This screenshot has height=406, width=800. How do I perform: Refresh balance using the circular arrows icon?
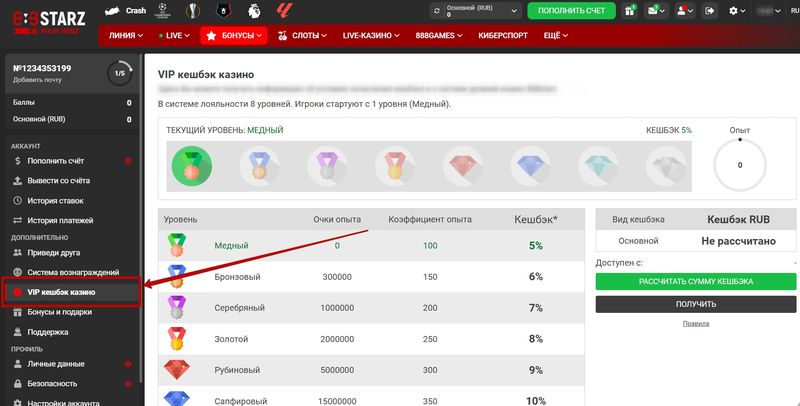(438, 11)
